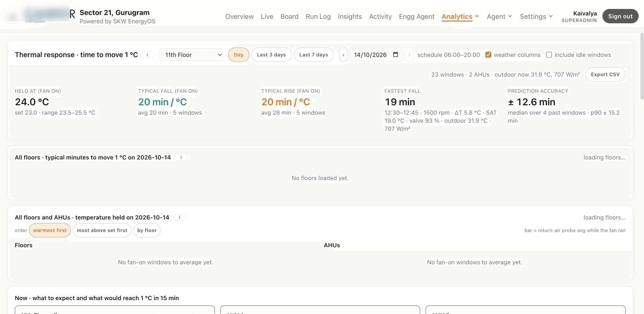Screen dimensions: 644x314
Task: Click the 'Powered by SKW EnergyOS' subtitle
Action: click(118, 21)
